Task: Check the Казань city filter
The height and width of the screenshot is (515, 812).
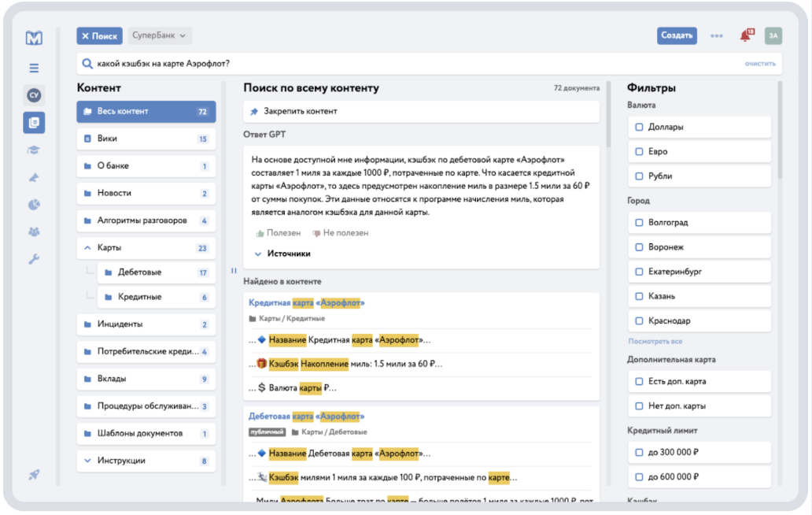Action: [x=640, y=297]
